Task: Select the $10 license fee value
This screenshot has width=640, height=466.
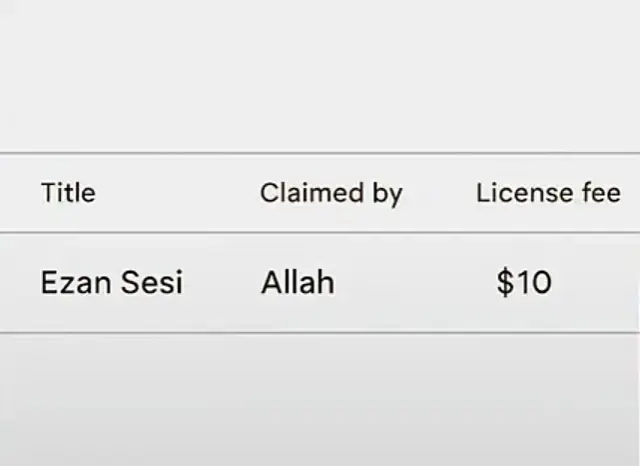Action: point(524,283)
